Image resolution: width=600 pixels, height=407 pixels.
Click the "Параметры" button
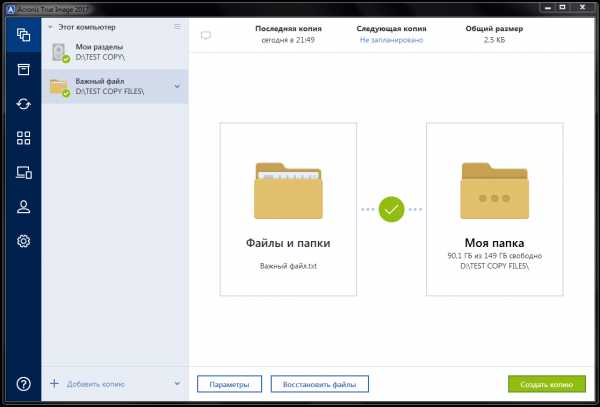tap(230, 384)
